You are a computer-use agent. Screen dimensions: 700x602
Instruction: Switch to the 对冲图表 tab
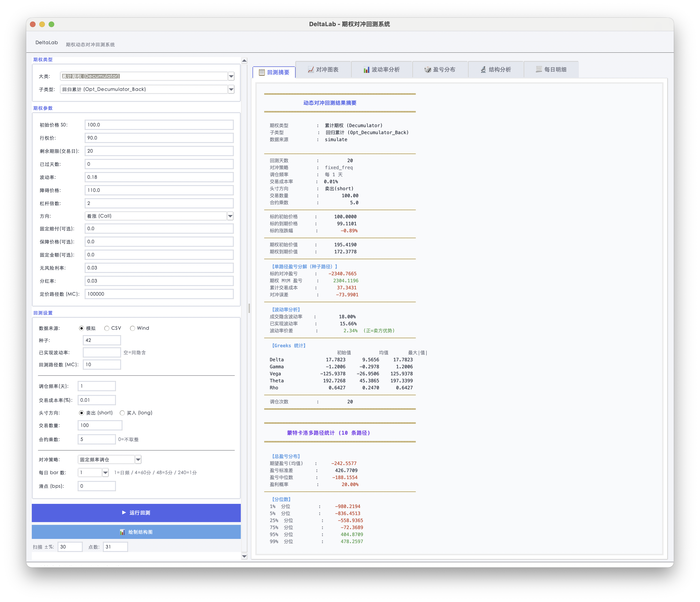(x=323, y=70)
